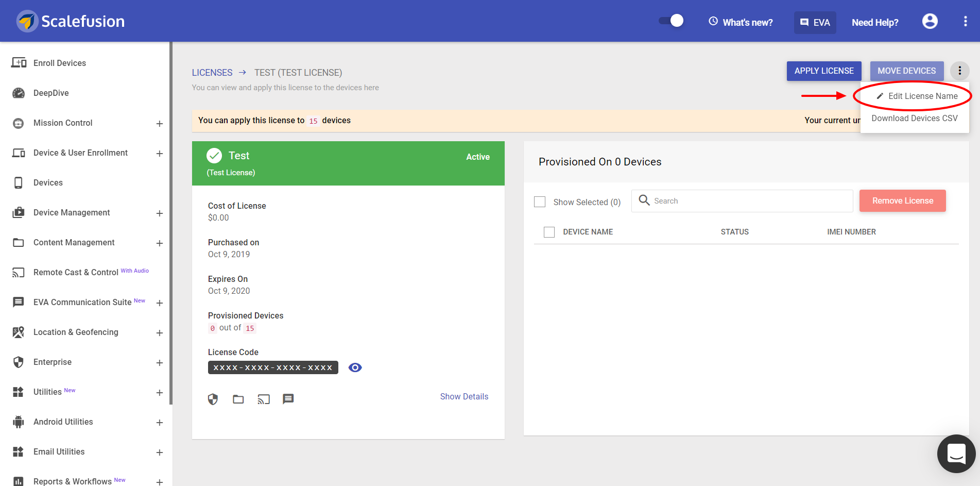Click the Mission Control icon

coord(19,123)
